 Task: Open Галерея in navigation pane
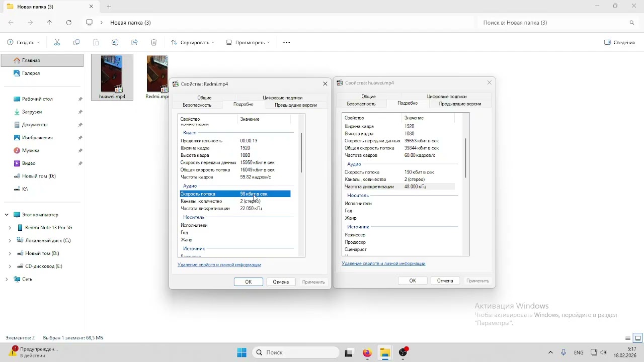[42, 73]
